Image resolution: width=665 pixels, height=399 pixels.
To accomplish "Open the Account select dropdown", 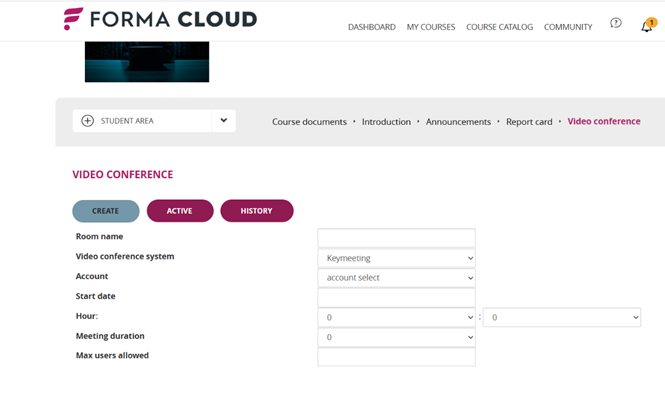I will (x=396, y=278).
